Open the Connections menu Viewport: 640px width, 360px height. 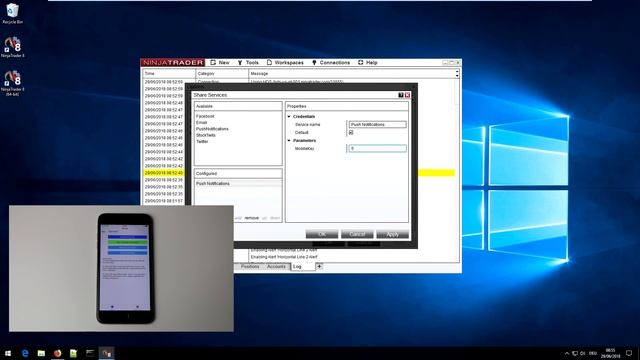coord(331,62)
